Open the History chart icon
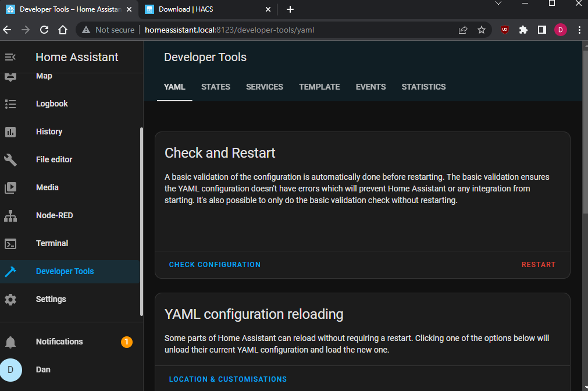588x391 pixels. tap(10, 131)
